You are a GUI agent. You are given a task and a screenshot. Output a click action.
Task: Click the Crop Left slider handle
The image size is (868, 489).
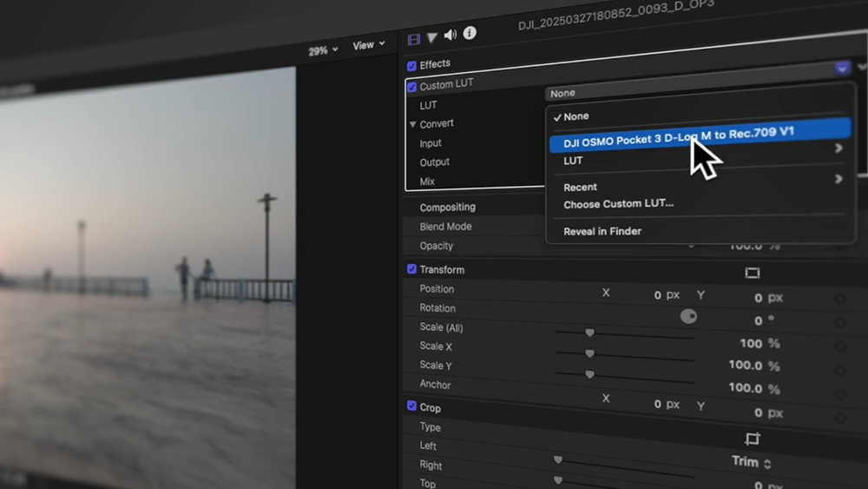pos(558,459)
